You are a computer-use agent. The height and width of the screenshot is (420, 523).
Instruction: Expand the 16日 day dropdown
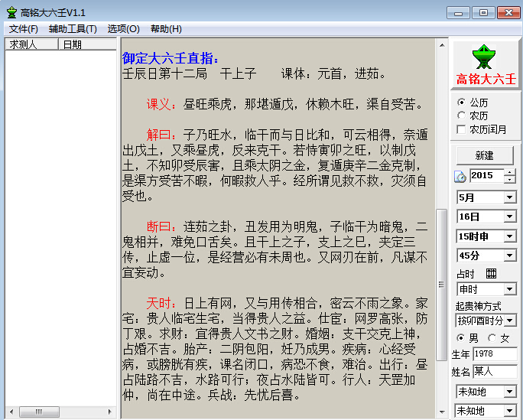510,217
